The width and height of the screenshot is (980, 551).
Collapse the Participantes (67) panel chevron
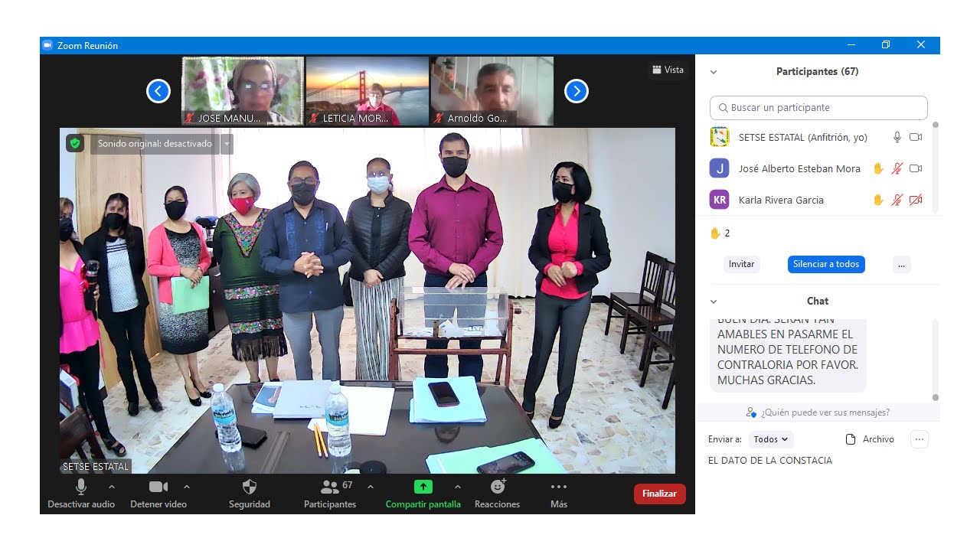[x=714, y=72]
